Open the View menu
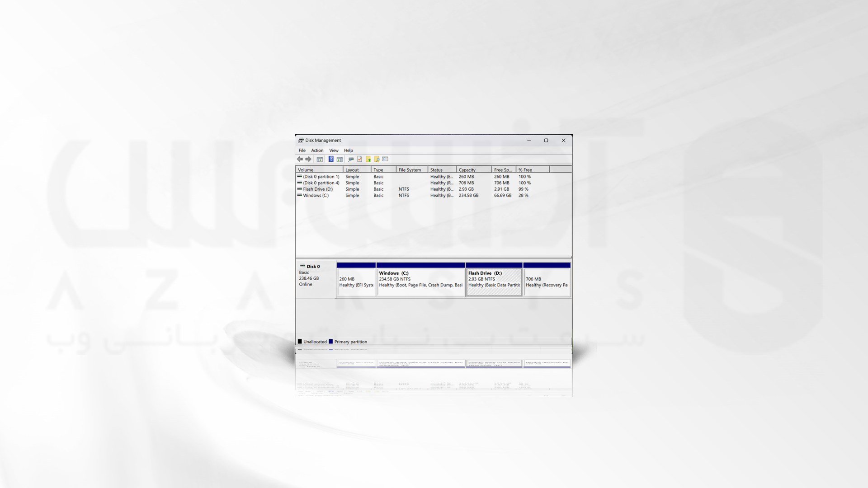 pyautogui.click(x=334, y=150)
